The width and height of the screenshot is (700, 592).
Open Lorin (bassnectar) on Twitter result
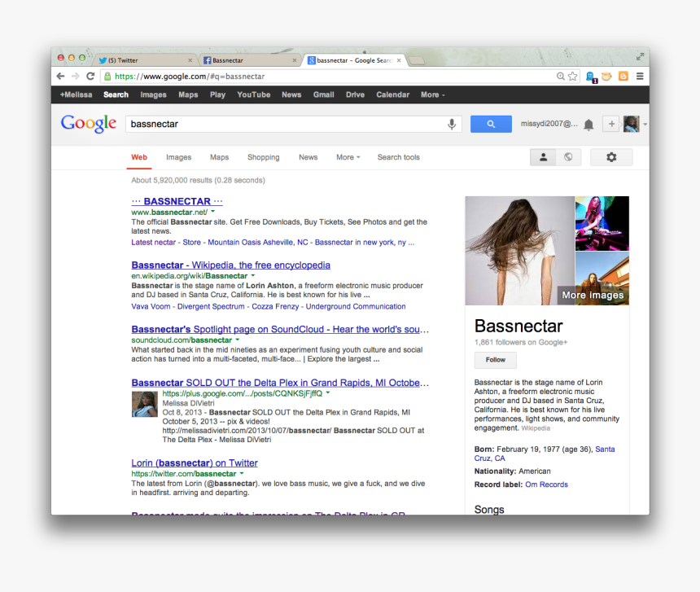click(x=195, y=463)
